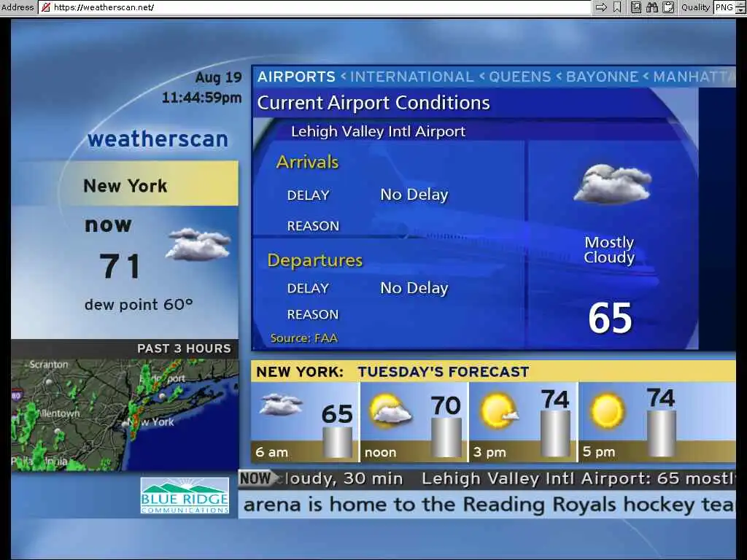
Task: Click the Quality spinner down arrow
Action: [x=741, y=10]
